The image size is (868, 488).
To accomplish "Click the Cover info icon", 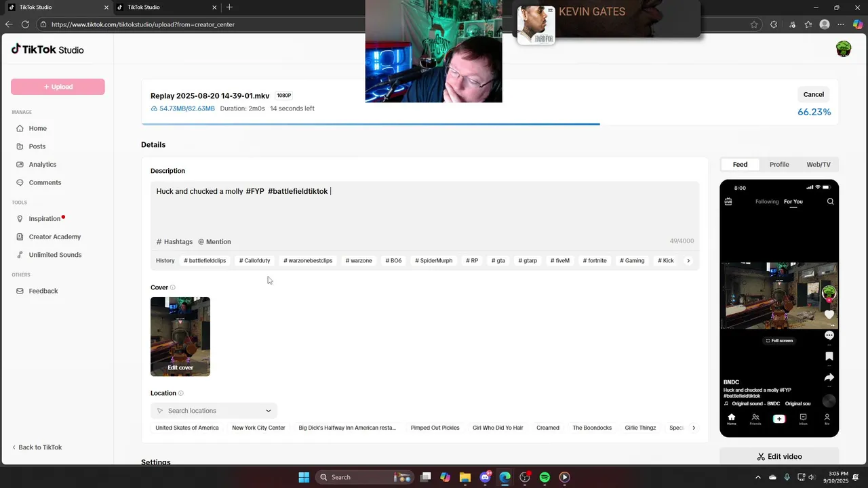I will 173,287.
